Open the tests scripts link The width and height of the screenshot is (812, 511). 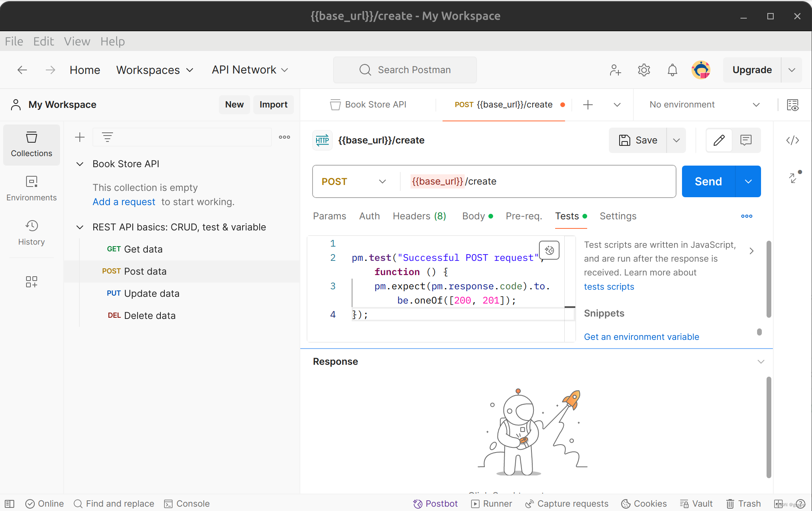pyautogui.click(x=609, y=287)
